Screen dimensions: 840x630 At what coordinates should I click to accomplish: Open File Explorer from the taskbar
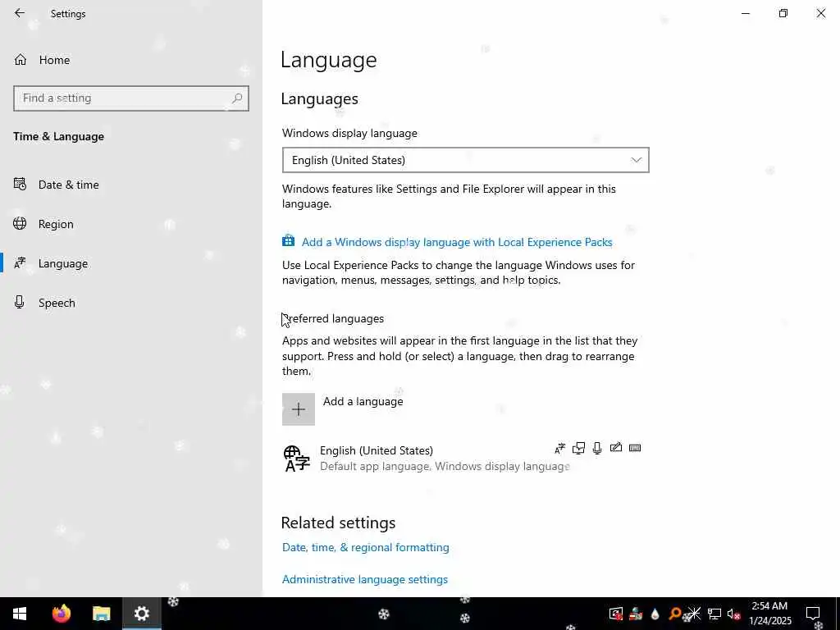coord(101,614)
